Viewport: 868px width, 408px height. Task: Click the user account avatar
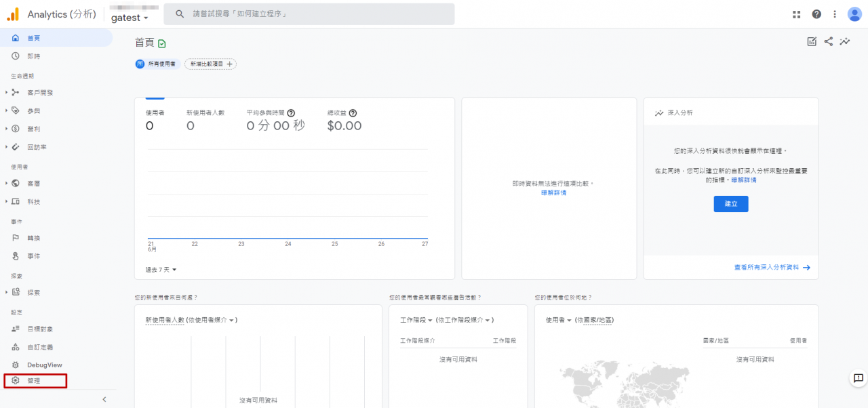(x=854, y=14)
